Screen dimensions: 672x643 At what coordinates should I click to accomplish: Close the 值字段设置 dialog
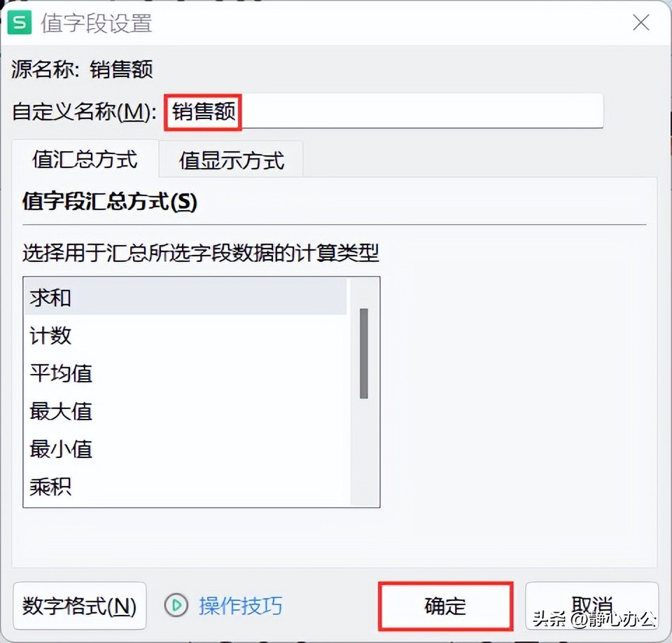point(640,22)
